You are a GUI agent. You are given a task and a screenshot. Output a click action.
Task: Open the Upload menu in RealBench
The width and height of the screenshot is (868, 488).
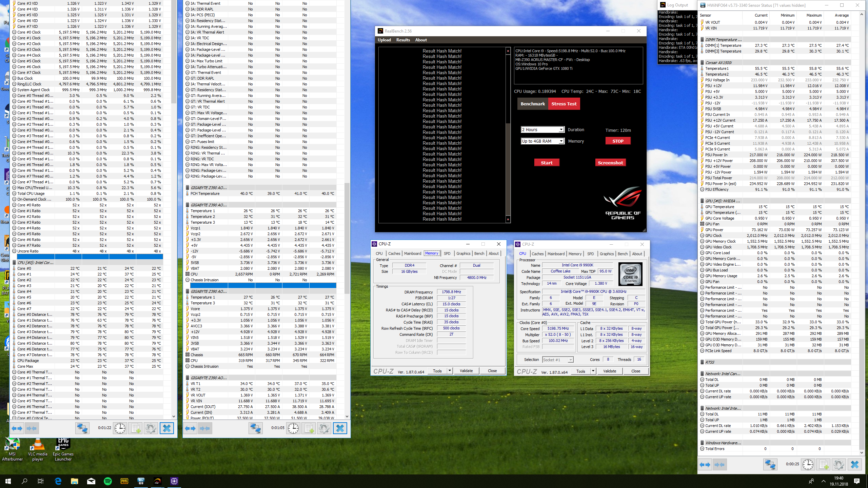click(x=384, y=40)
